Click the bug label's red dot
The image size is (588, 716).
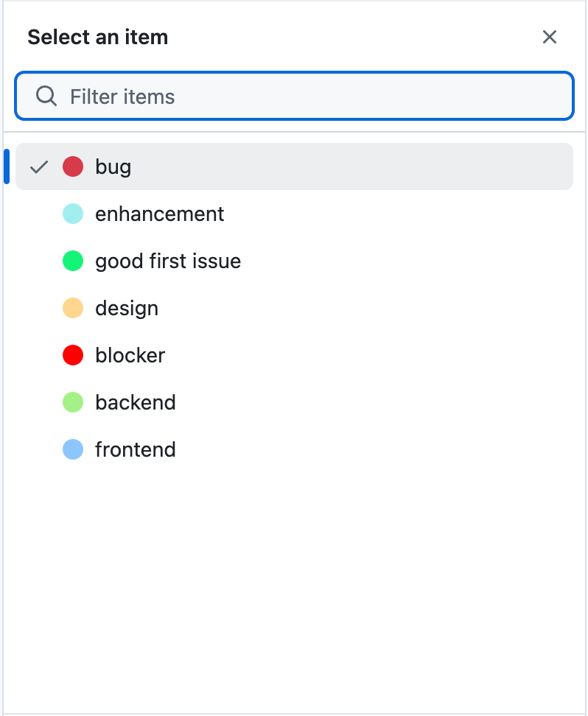(x=73, y=166)
